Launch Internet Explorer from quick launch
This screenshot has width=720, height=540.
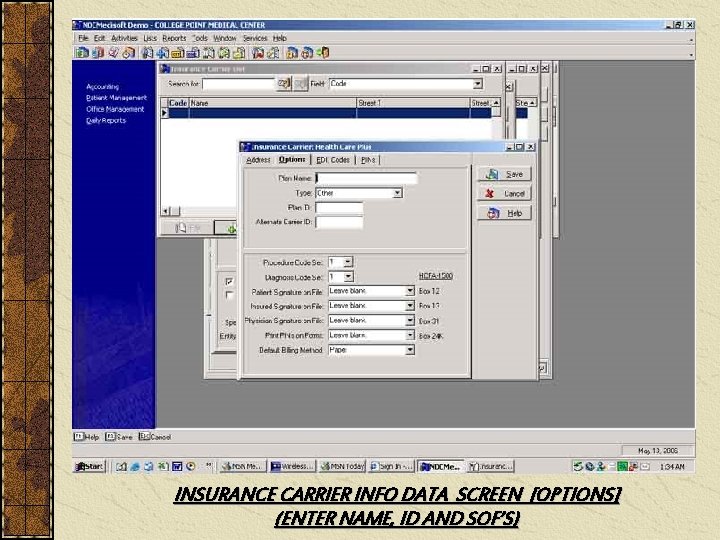135,467
